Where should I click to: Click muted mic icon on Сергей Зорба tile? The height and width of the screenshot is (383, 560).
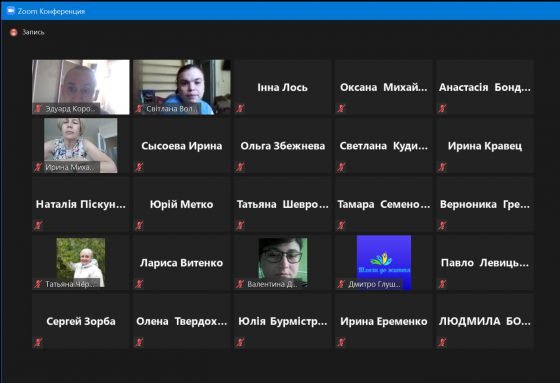click(x=38, y=342)
